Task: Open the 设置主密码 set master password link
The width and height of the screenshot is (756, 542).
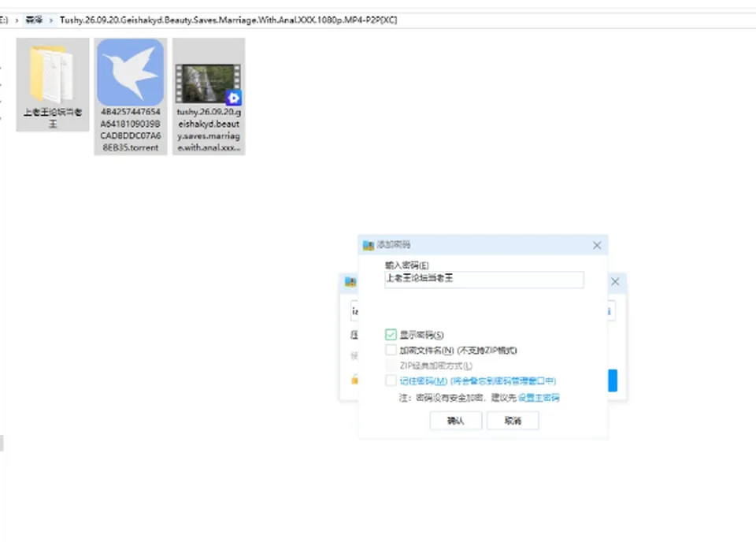Action: point(539,398)
